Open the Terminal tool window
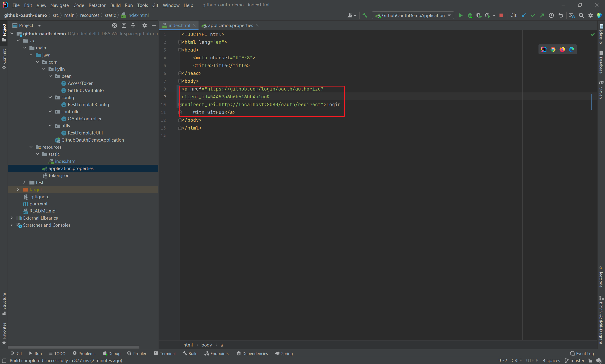Screen dimensions: 605x364 pos(165,353)
